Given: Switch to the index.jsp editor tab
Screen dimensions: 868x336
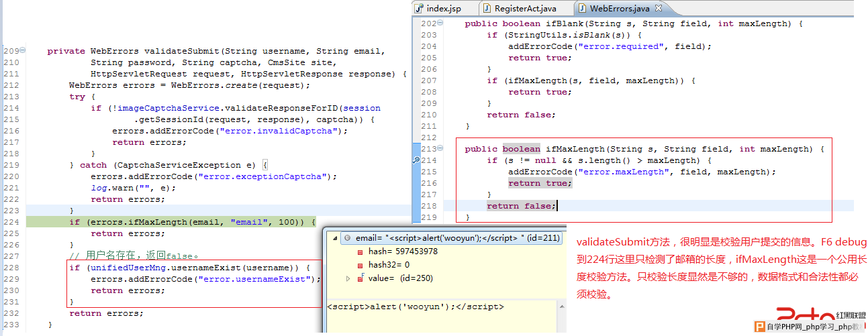Looking at the screenshot, I should 444,8.
